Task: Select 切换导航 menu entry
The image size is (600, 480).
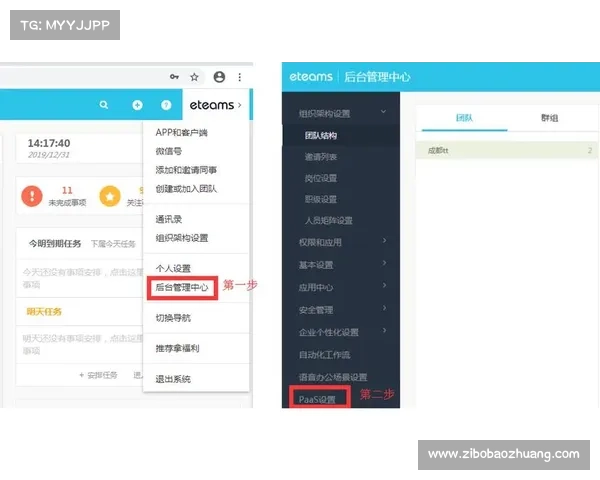Action: click(173, 318)
